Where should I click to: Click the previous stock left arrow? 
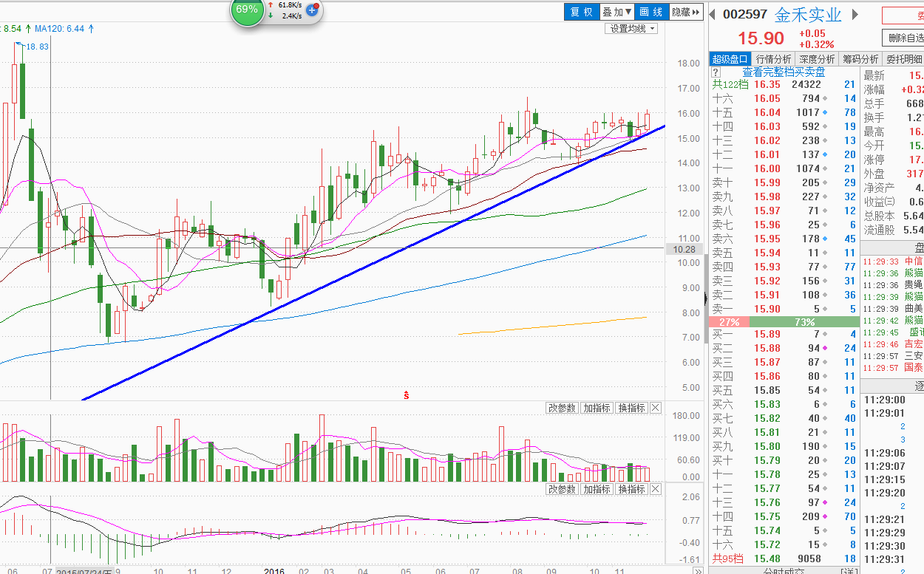[713, 15]
